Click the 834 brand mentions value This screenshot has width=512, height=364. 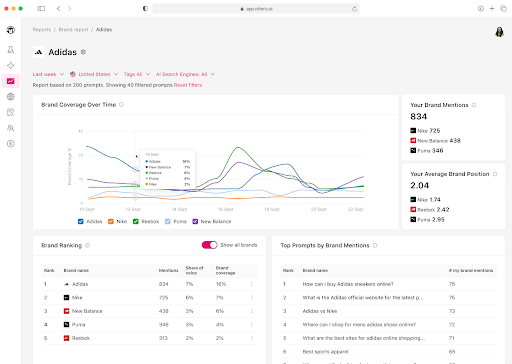point(419,117)
